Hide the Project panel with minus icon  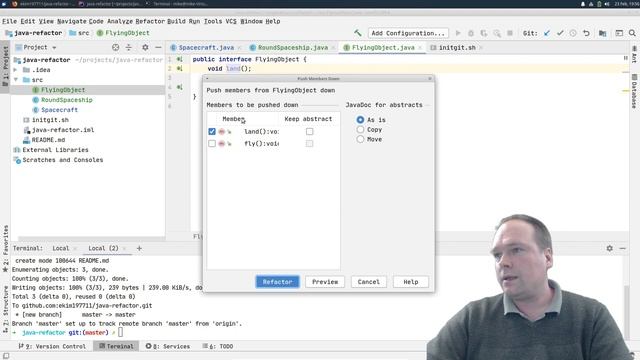click(158, 47)
